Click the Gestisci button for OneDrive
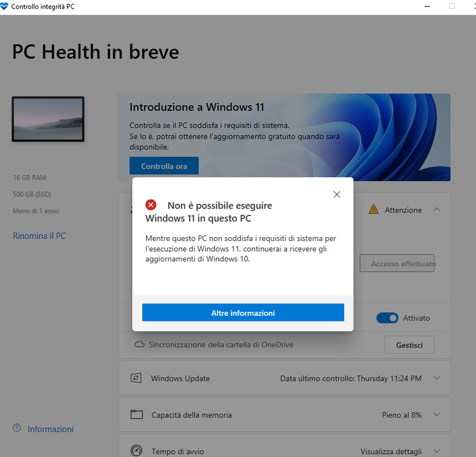Screen dimensions: 476x457 click(x=409, y=345)
